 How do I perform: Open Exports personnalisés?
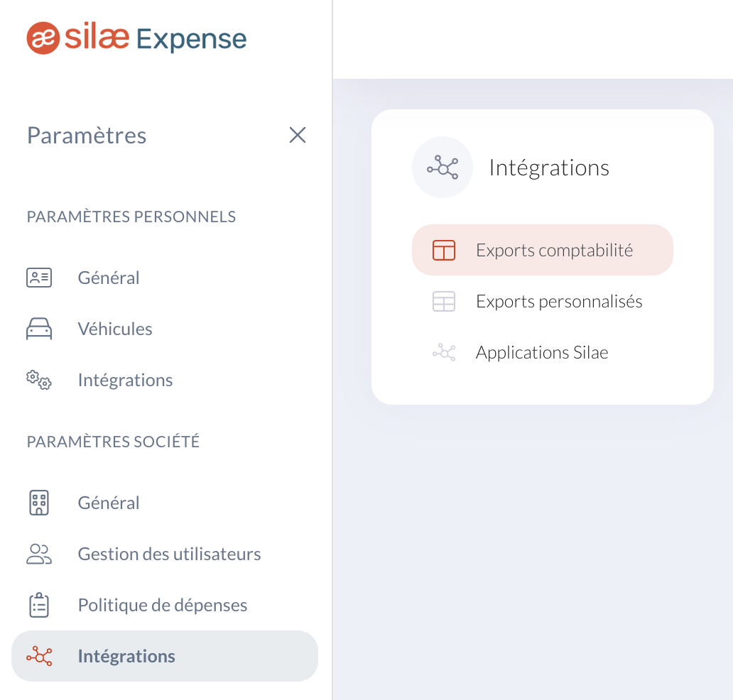pyautogui.click(x=542, y=302)
